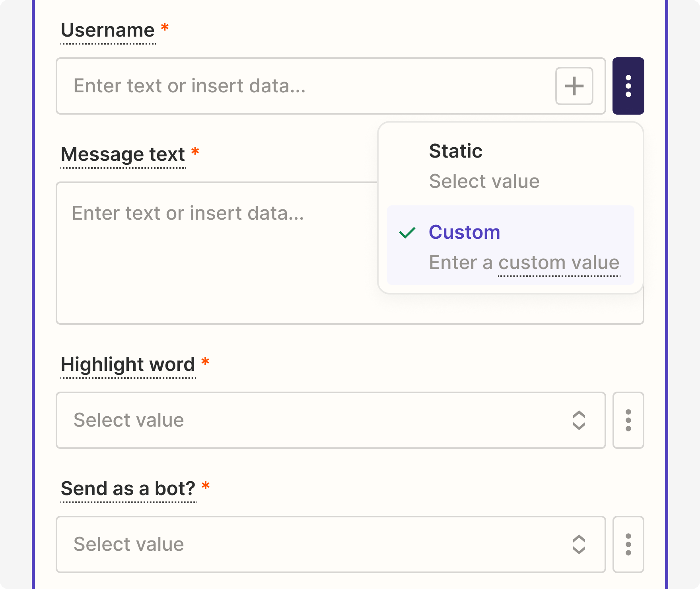Click the Username field's three-dot options button
Image resolution: width=700 pixels, height=589 pixels.
tap(628, 86)
